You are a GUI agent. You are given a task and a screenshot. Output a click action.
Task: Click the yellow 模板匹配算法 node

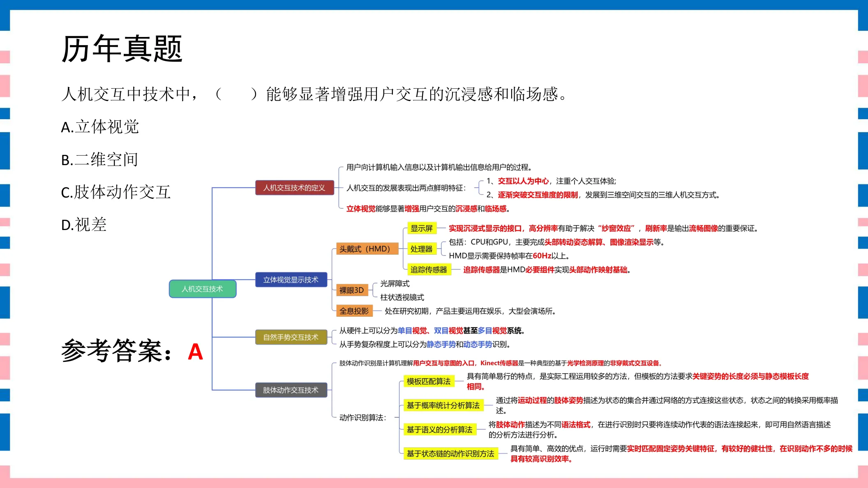coord(429,382)
